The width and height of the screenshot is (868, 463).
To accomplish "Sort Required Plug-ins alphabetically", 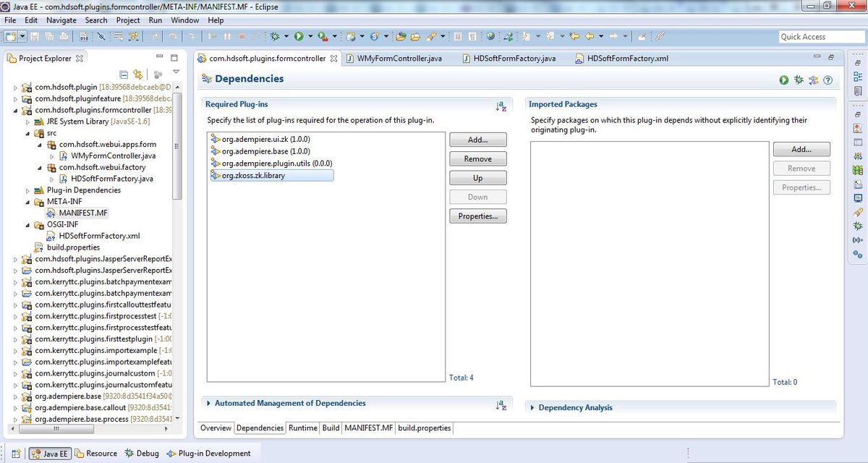I will tap(501, 106).
